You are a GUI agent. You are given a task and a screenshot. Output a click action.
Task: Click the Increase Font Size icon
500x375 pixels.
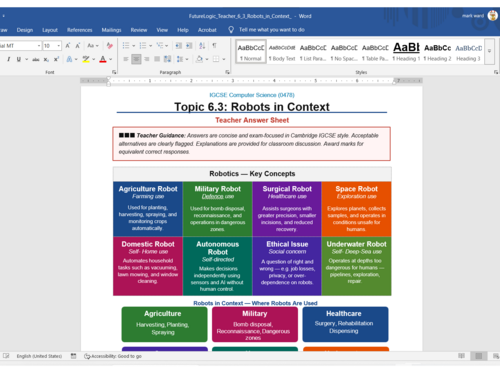[x=68, y=46]
